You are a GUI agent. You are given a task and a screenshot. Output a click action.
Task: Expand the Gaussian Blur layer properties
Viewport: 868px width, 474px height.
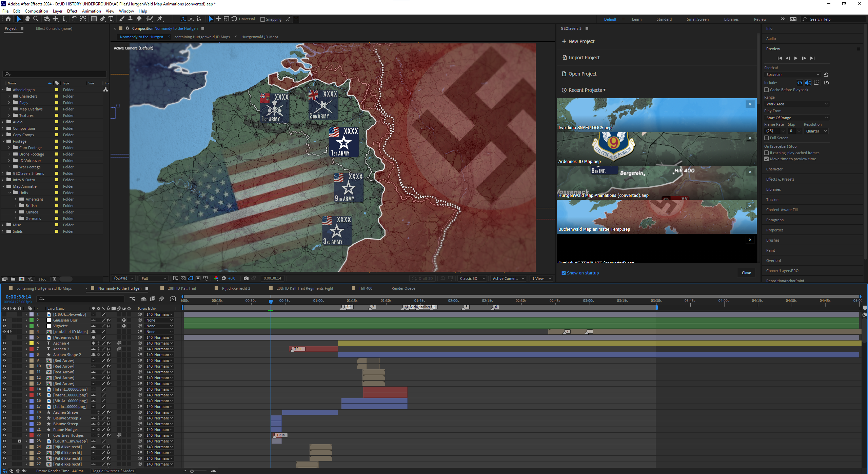click(26, 320)
